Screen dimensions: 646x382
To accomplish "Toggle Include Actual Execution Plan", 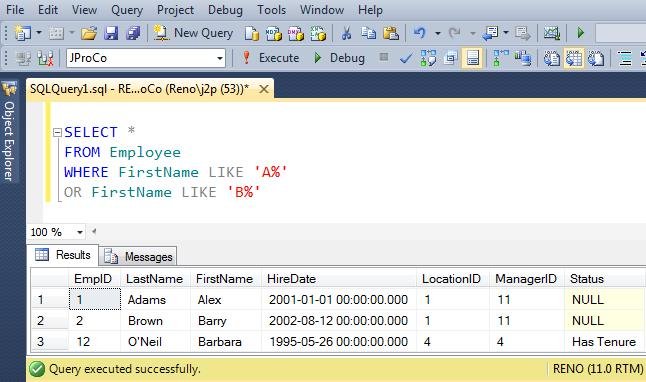I will click(501, 58).
